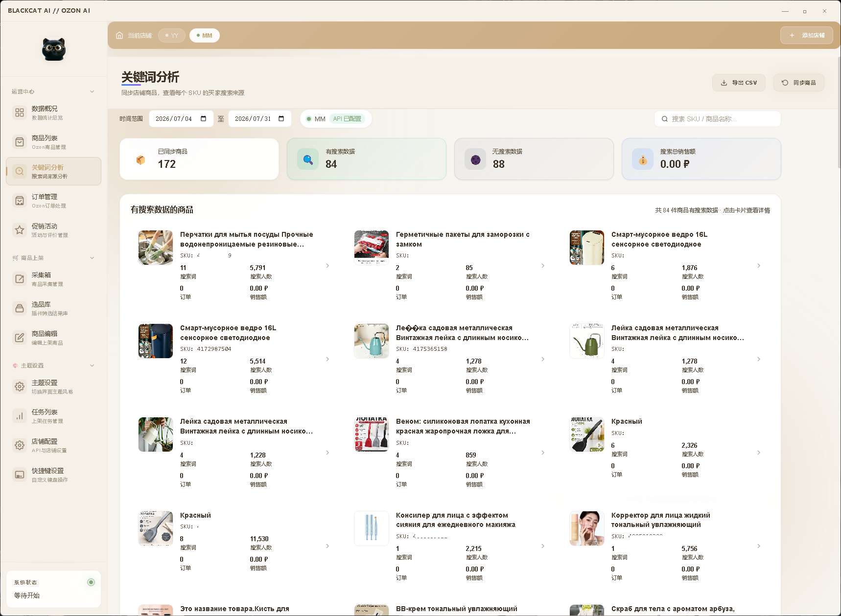The width and height of the screenshot is (841, 616).
Task: Click the 采集箱 edit-box icon
Action: point(20,279)
